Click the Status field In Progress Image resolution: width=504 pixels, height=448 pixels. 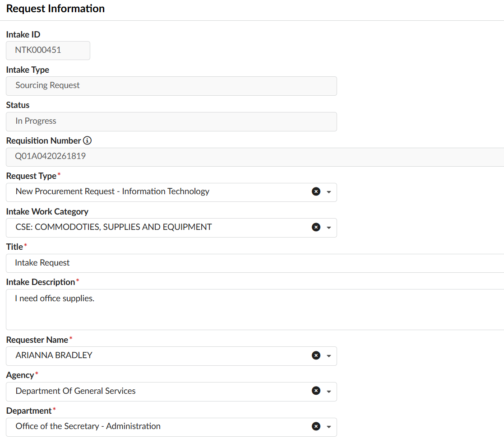coord(171,121)
